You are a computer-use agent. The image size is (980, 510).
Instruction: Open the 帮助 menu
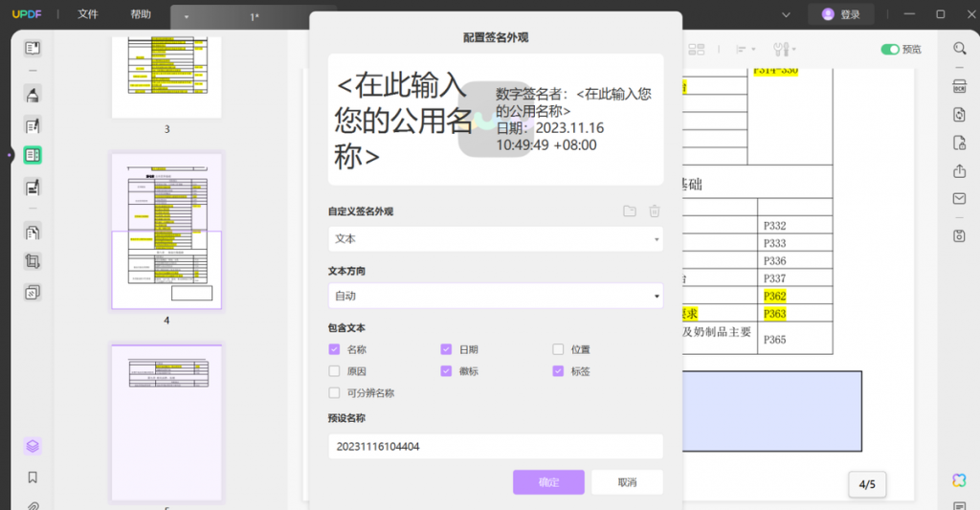[141, 14]
